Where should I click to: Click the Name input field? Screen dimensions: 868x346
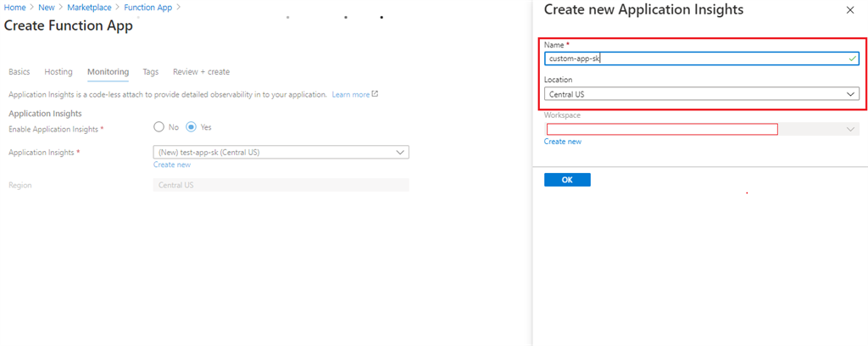coord(701,59)
